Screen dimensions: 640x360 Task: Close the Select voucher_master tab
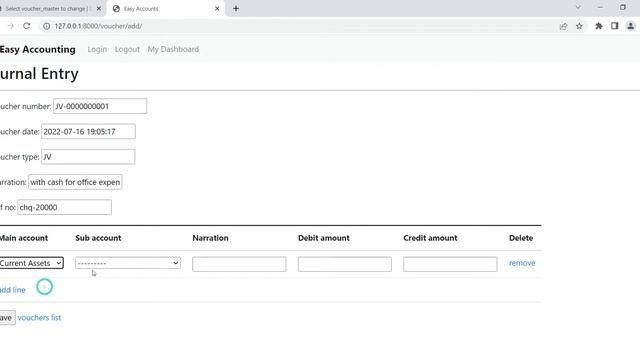(98, 9)
